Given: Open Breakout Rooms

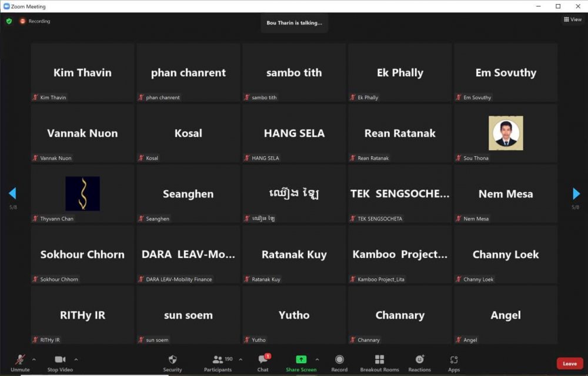Looking at the screenshot, I should [x=379, y=360].
